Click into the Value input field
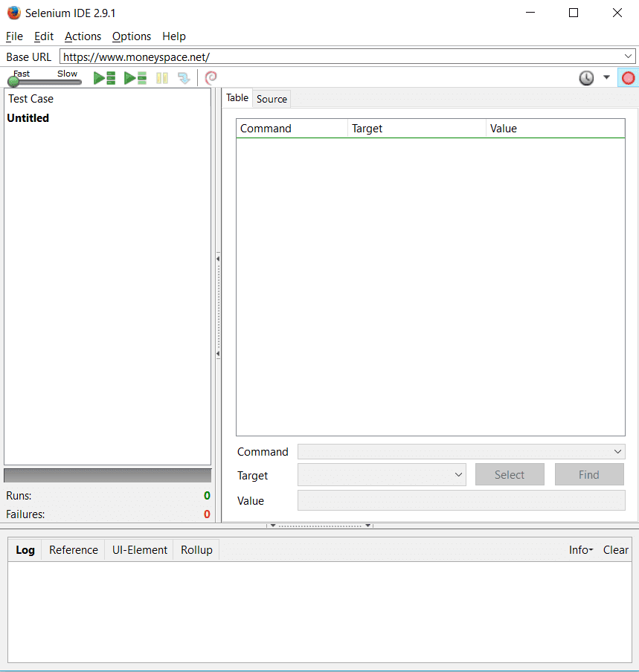This screenshot has height=672, width=639. click(x=461, y=500)
